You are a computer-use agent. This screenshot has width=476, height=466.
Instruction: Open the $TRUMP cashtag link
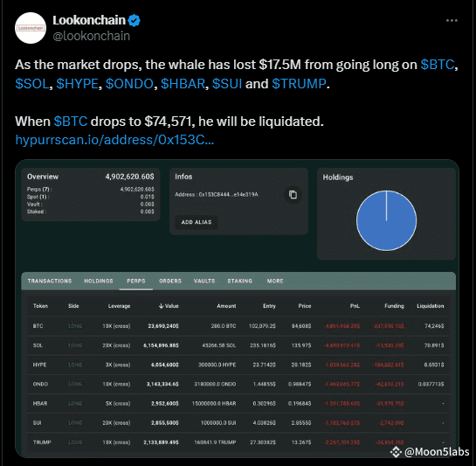299,84
